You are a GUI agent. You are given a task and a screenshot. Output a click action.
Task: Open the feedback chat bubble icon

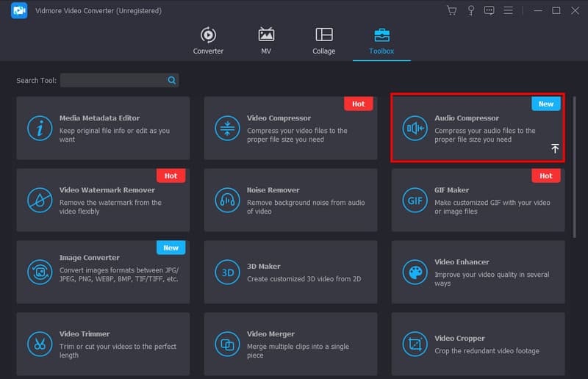coord(490,10)
